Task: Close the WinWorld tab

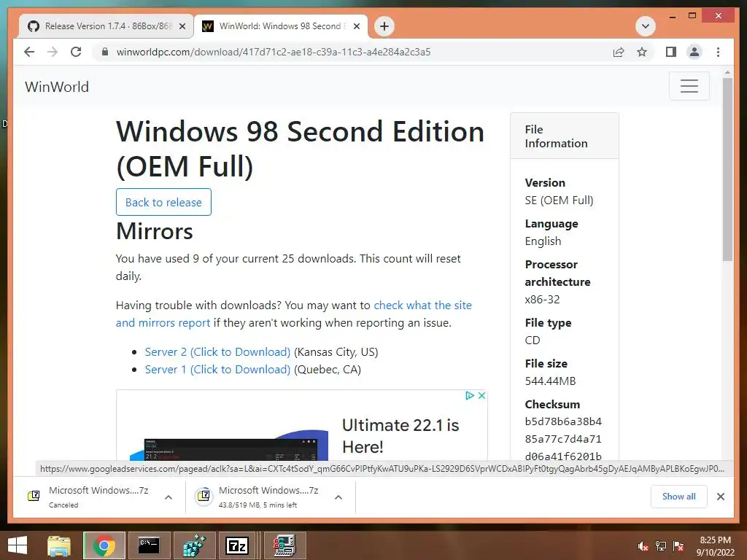Action: click(x=356, y=27)
